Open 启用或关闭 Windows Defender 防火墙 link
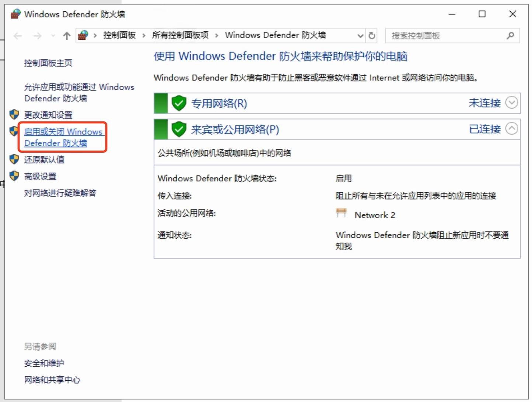 click(x=63, y=137)
